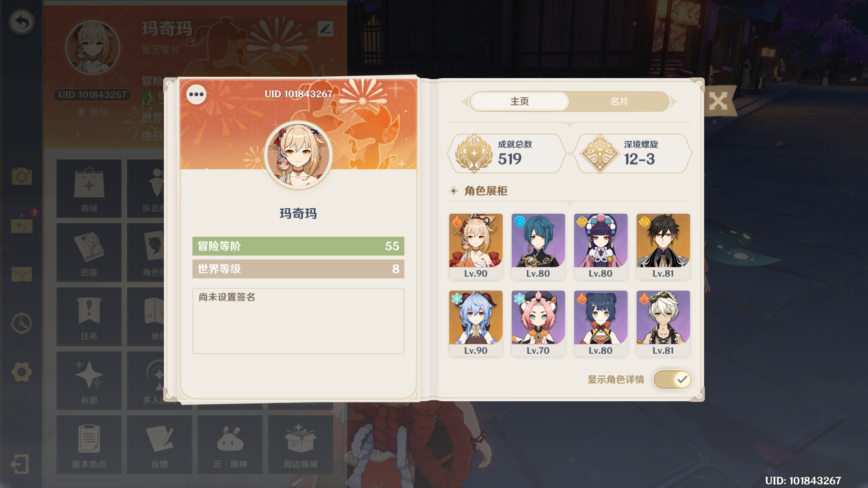Open the settings gear icon
Viewport: 868px width, 488px height.
click(x=22, y=372)
